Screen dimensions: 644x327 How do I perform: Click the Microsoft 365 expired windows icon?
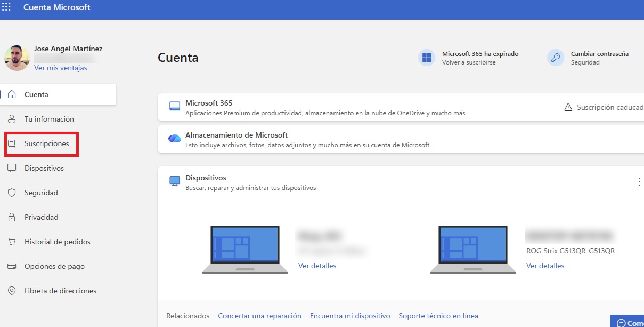427,58
